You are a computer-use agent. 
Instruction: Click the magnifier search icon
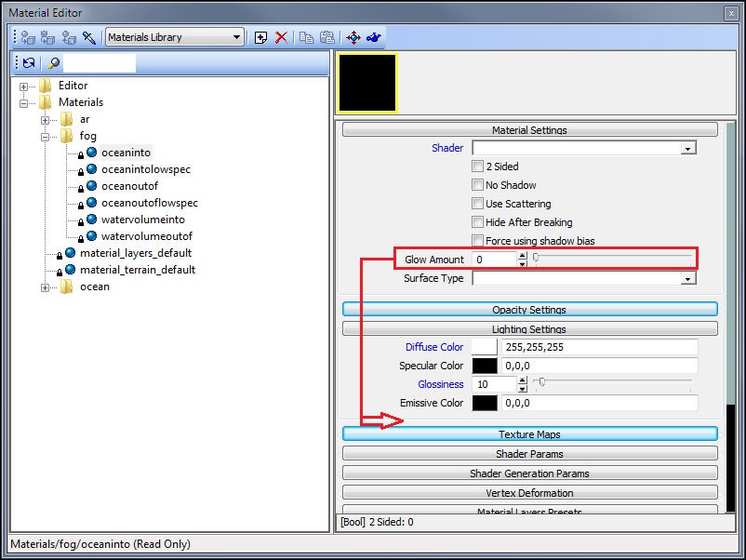tap(54, 63)
